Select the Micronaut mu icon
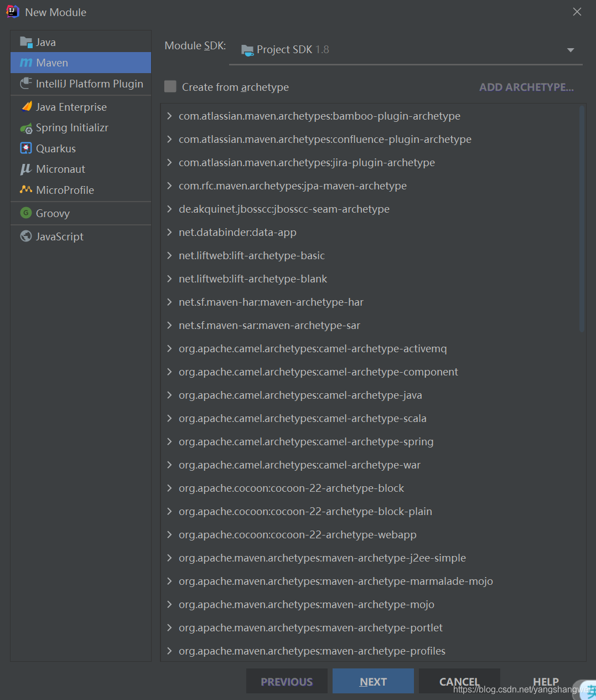The image size is (596, 700). coord(26,169)
